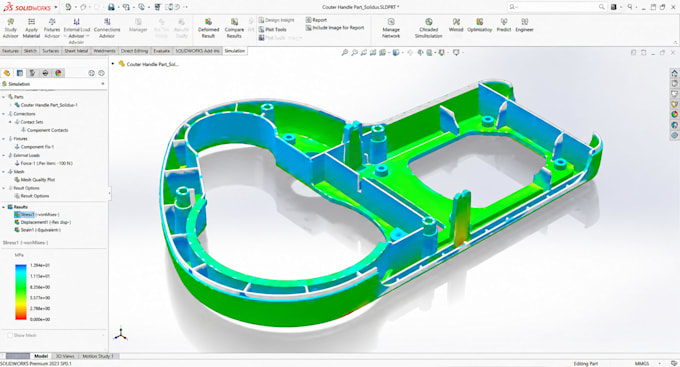Click the MMGS units status entry
Image resolution: width=680 pixels, height=367 pixels.
pos(642,364)
